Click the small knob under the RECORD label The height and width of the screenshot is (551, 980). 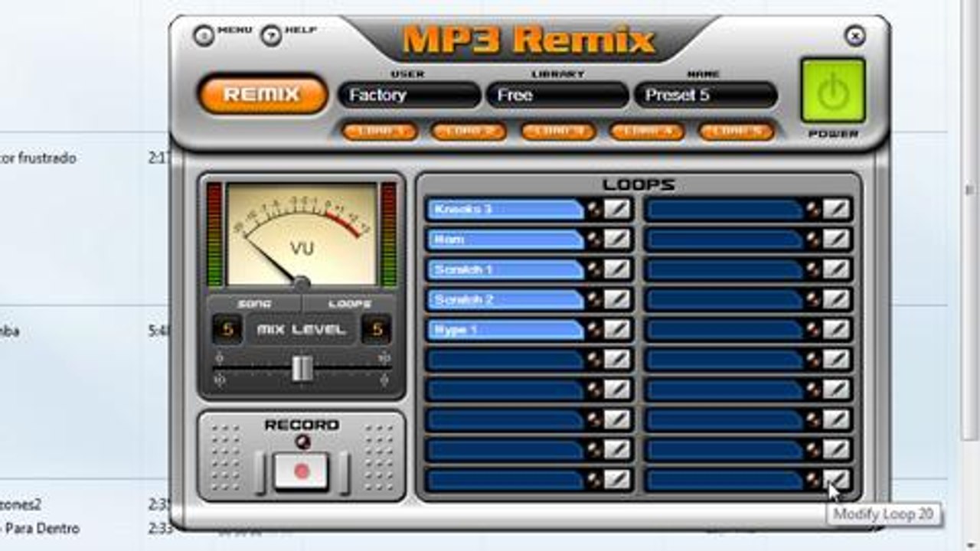(302, 442)
